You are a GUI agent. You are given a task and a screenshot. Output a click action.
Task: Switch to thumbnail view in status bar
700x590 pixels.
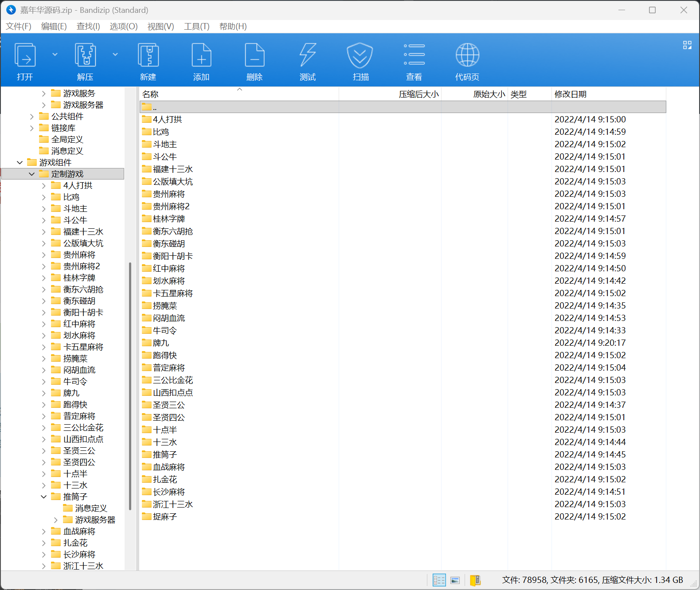[x=455, y=580]
